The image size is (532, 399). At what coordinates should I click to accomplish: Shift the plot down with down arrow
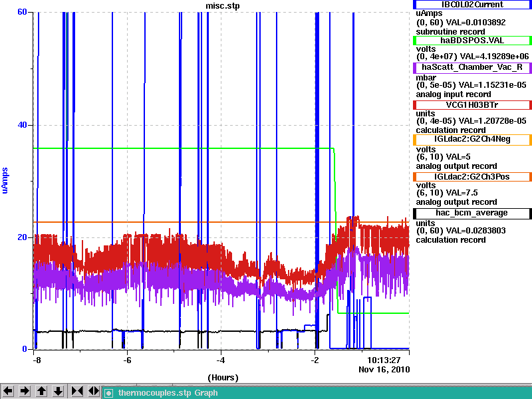click(59, 391)
